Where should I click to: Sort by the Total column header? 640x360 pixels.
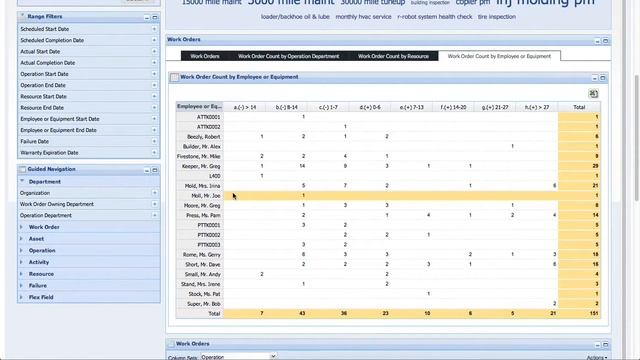click(x=579, y=107)
